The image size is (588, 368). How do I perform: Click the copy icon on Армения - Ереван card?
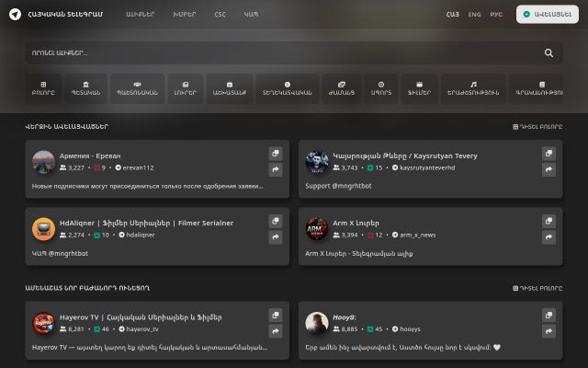(x=276, y=154)
